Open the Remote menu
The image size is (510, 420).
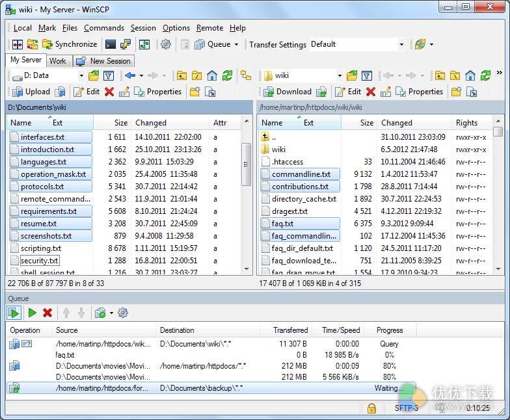209,28
